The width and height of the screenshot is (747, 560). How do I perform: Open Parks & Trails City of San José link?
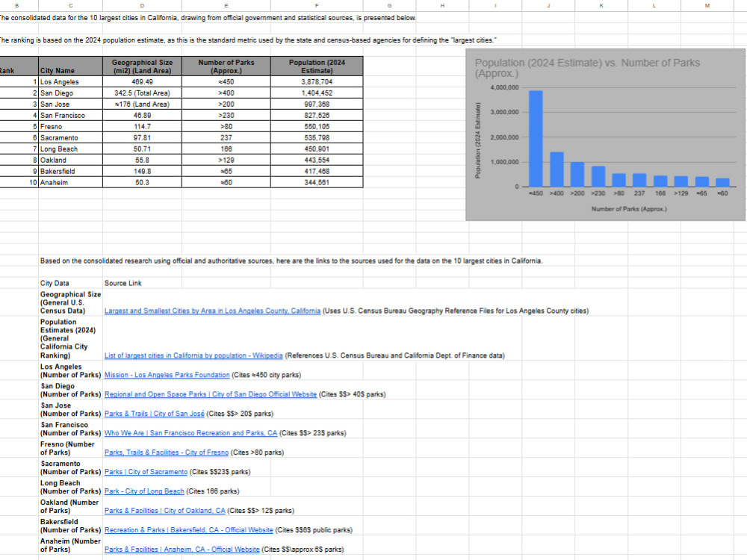[x=155, y=414]
